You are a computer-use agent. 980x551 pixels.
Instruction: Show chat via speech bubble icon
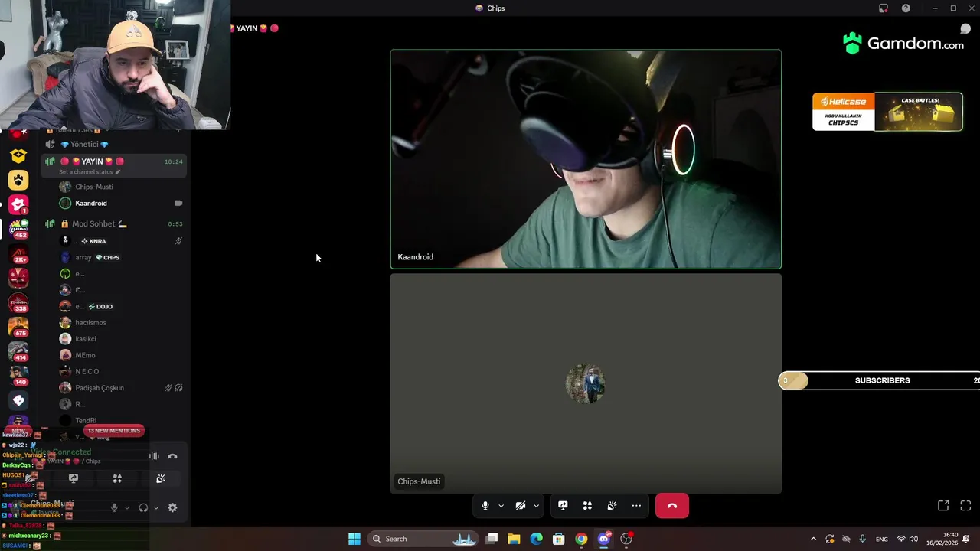(x=965, y=29)
